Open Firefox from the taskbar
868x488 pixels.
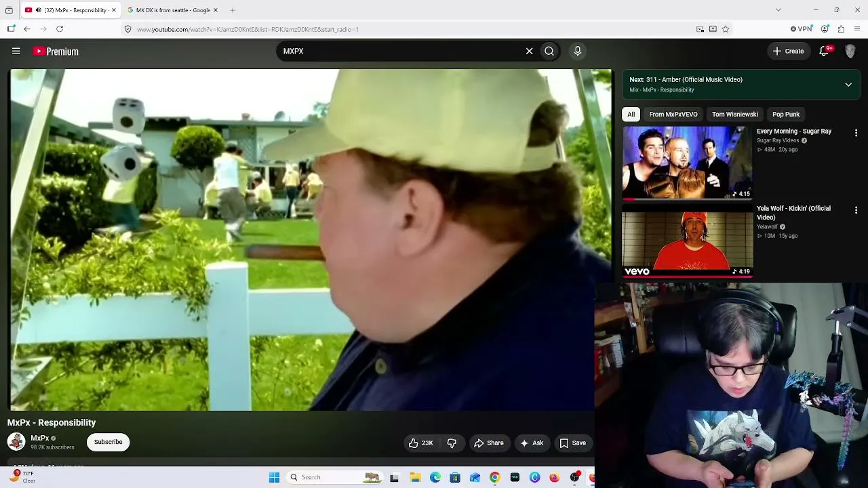pos(555,478)
